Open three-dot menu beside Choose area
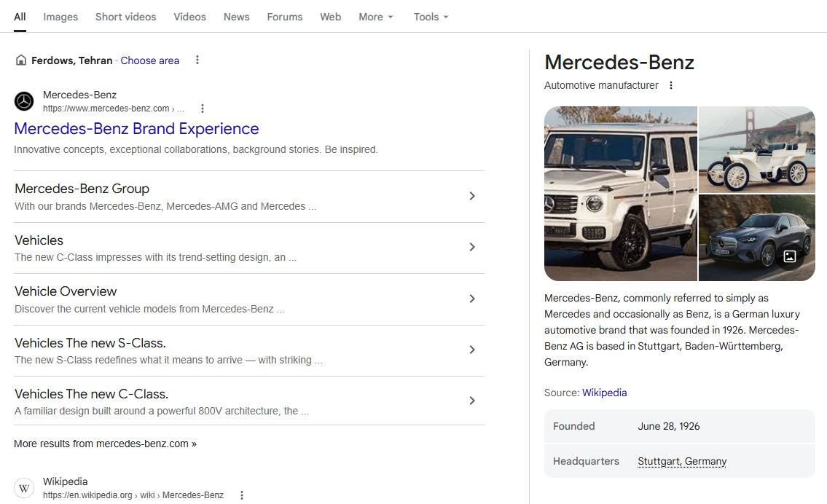827x504 pixels. [197, 60]
